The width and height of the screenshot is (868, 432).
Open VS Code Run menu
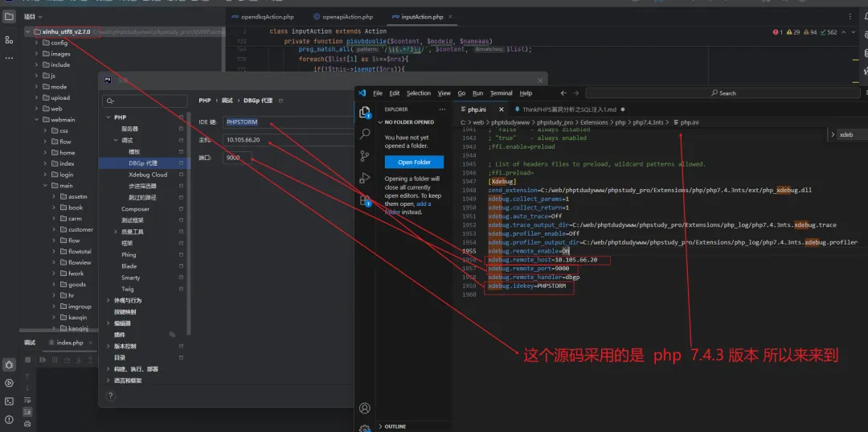tap(477, 93)
